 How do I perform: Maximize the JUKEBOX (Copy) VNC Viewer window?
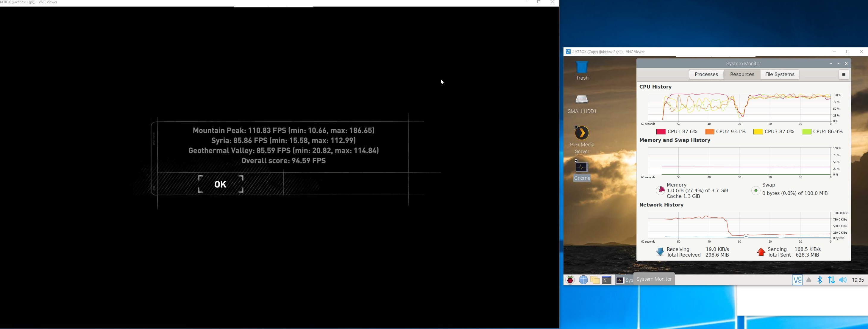coord(848,52)
